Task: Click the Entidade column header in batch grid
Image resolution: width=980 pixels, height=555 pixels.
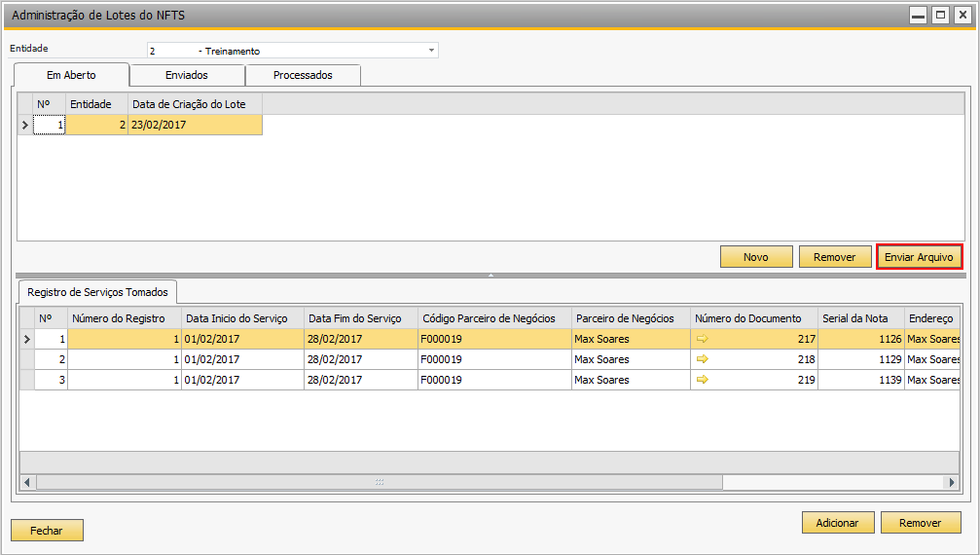Action: [x=97, y=104]
